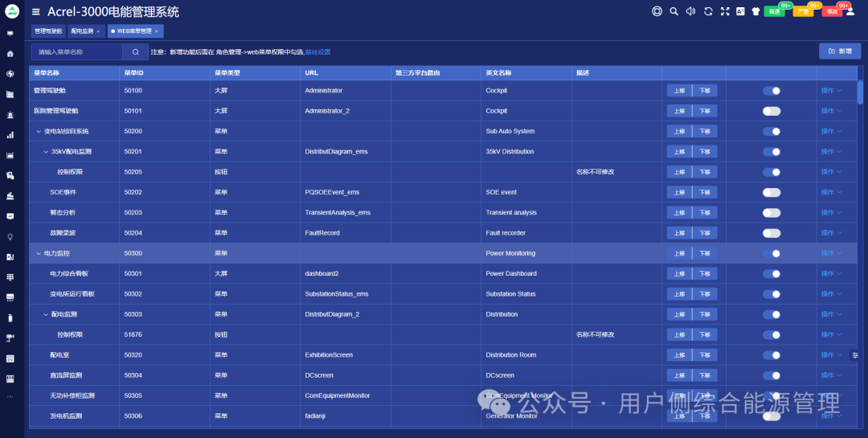Open the lifebuoy help icon
Screen dimensions: 868x438
pyautogui.click(x=657, y=11)
